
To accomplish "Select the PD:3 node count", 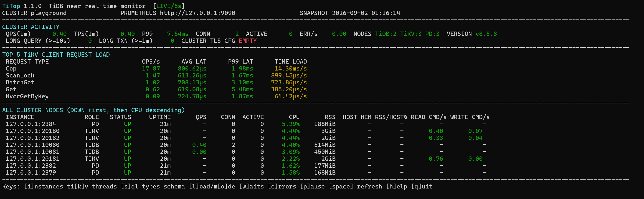I will (x=432, y=34).
